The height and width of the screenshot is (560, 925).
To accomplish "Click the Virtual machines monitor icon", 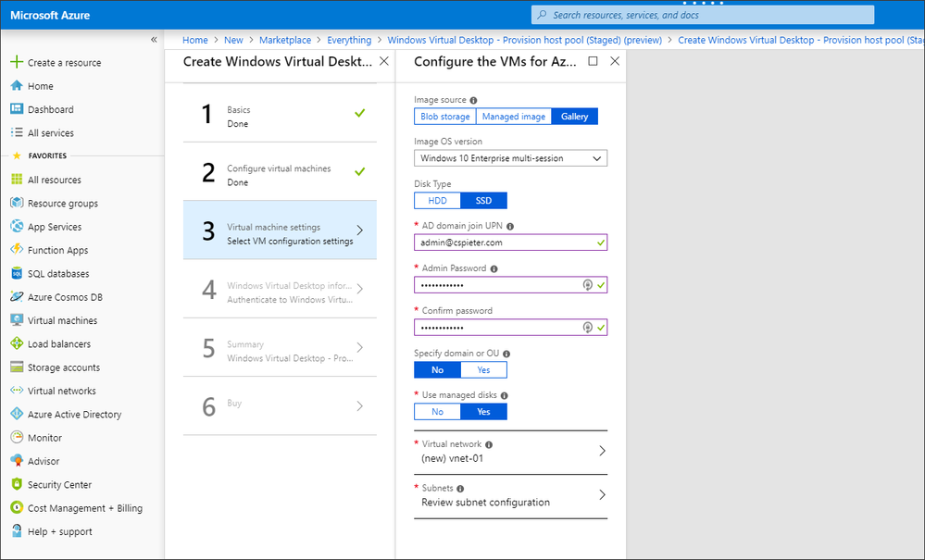I will (x=17, y=320).
